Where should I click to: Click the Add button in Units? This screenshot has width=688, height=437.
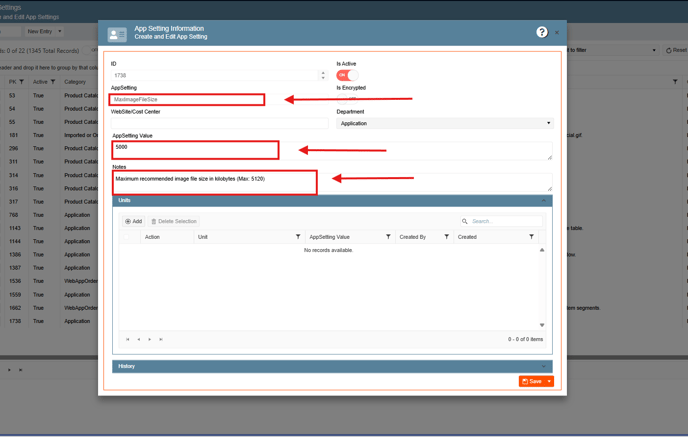[x=133, y=221]
